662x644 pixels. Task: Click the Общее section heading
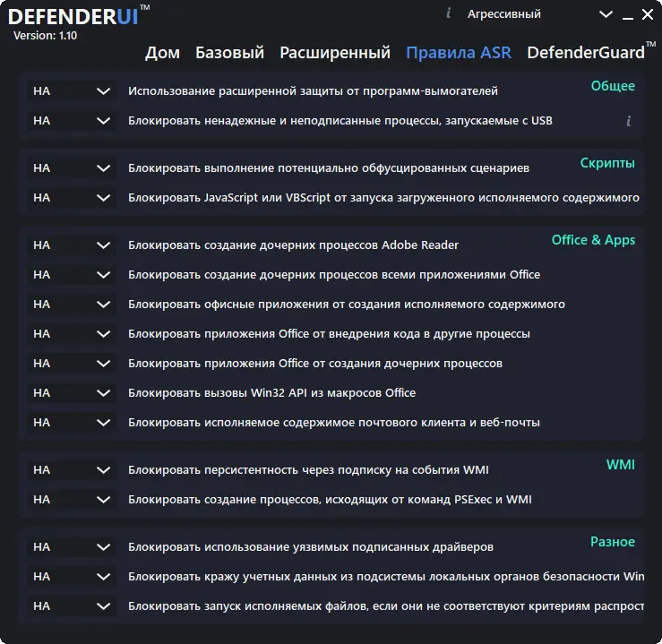point(613,86)
